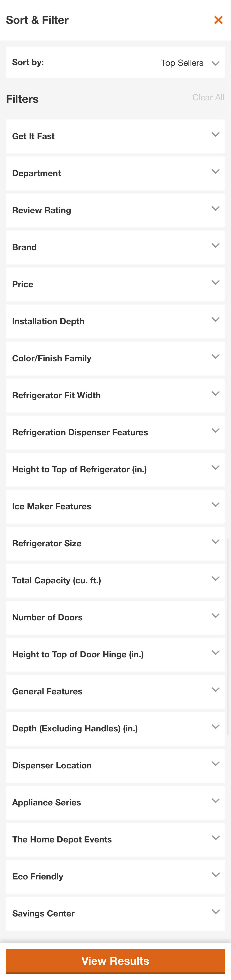231x980 pixels.
Task: Open the Color/Finish Family filter
Action: [115, 358]
